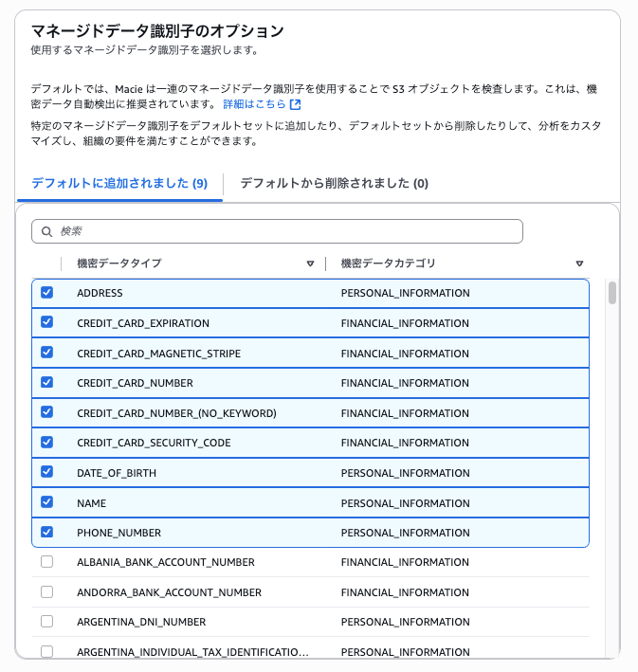Viewport: 638px width, 672px height.
Task: Click the table's vertical scrollbar thumb
Action: (612, 293)
